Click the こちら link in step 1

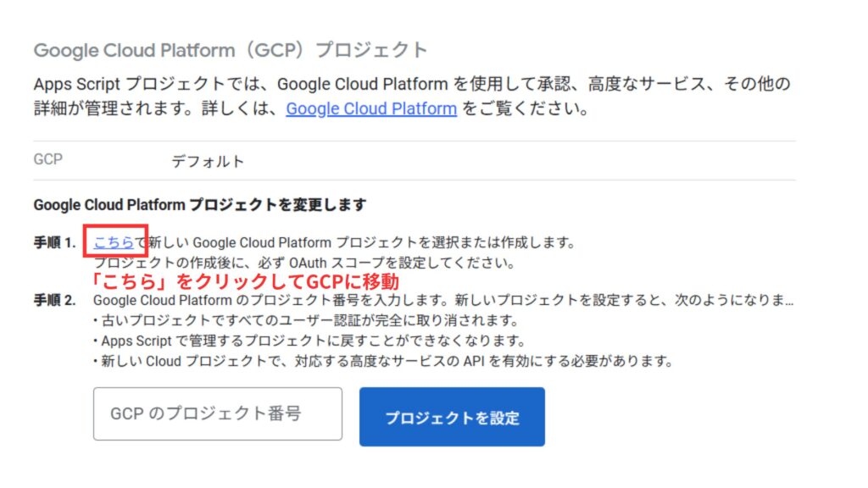pos(114,242)
